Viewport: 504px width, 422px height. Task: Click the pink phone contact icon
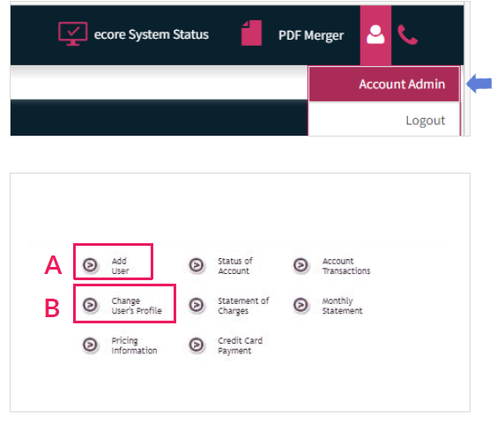click(x=407, y=34)
